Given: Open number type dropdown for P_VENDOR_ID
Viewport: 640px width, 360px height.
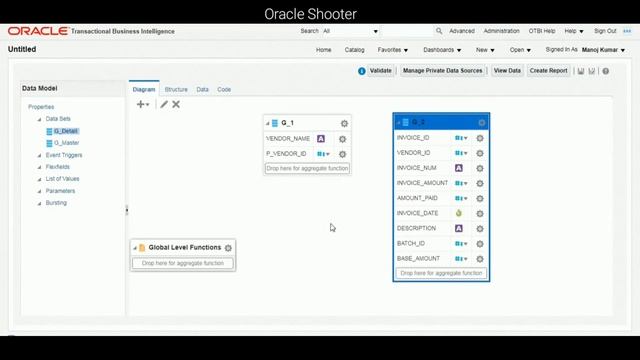Looking at the screenshot, I should pyautogui.click(x=323, y=154).
